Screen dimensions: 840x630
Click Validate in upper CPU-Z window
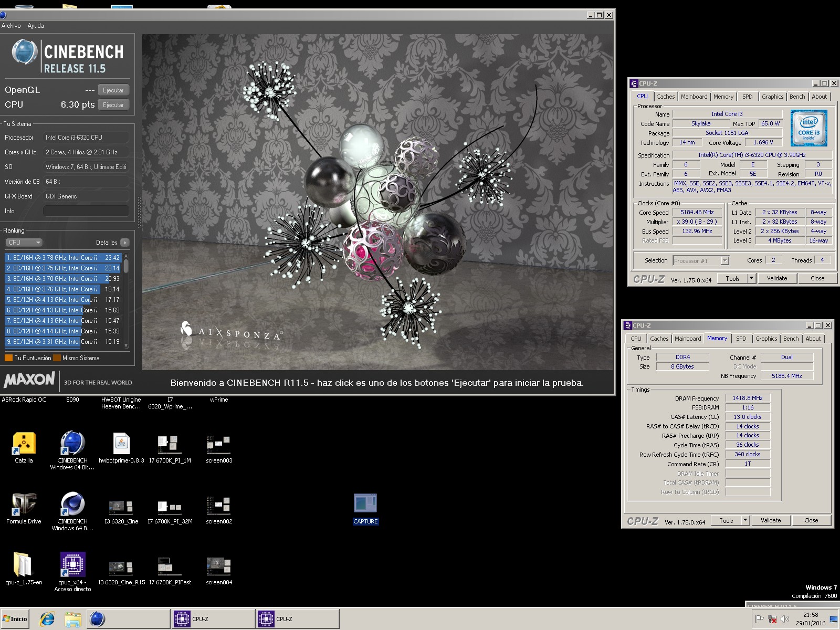pyautogui.click(x=777, y=279)
